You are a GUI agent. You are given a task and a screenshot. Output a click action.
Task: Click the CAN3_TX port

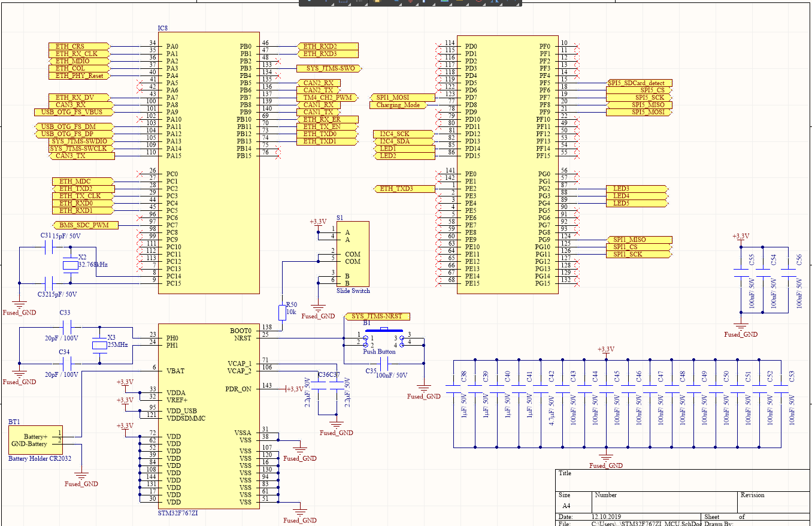81,156
